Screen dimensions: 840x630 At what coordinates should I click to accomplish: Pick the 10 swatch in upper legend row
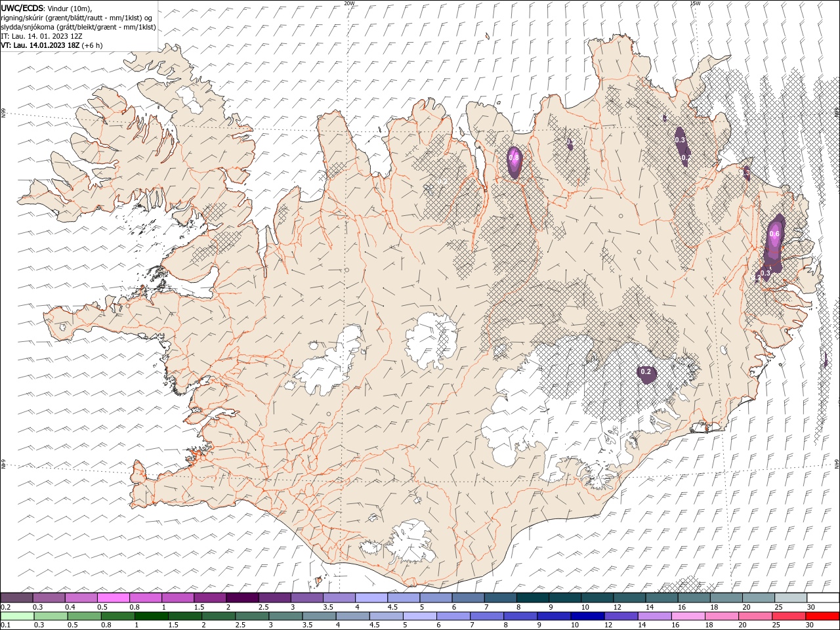[597, 598]
